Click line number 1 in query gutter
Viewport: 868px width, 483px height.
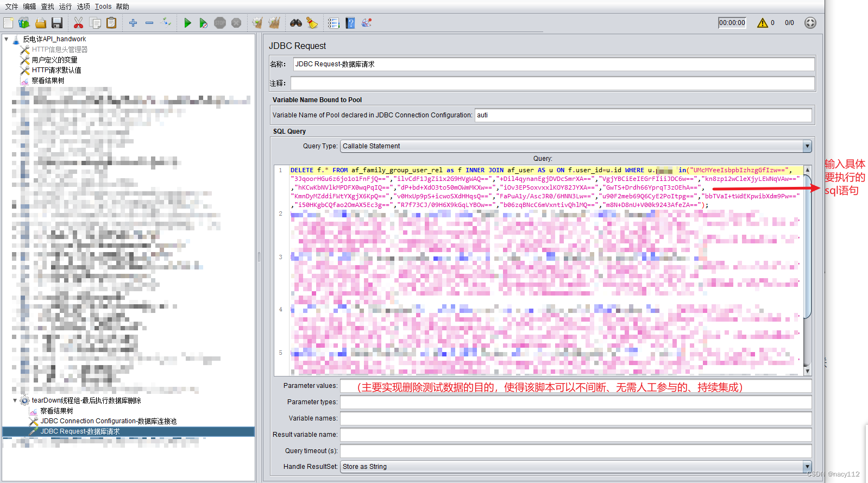pos(280,170)
